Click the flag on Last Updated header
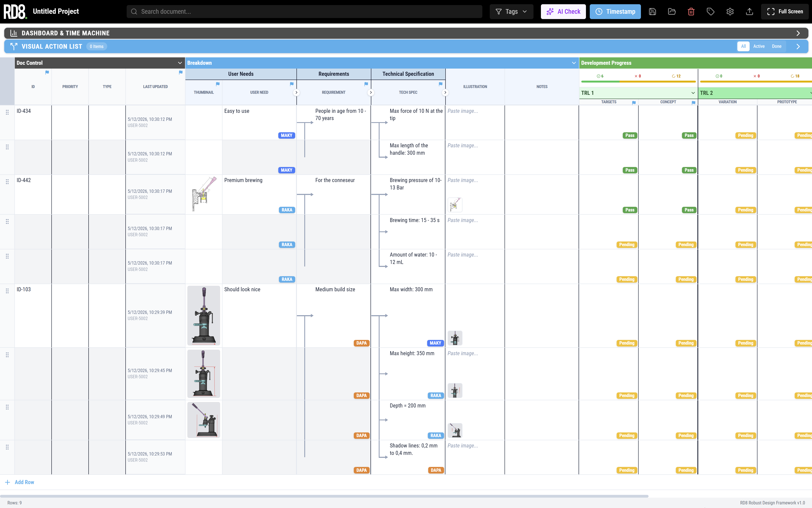Screen dimensions: 812x508 coord(181,72)
